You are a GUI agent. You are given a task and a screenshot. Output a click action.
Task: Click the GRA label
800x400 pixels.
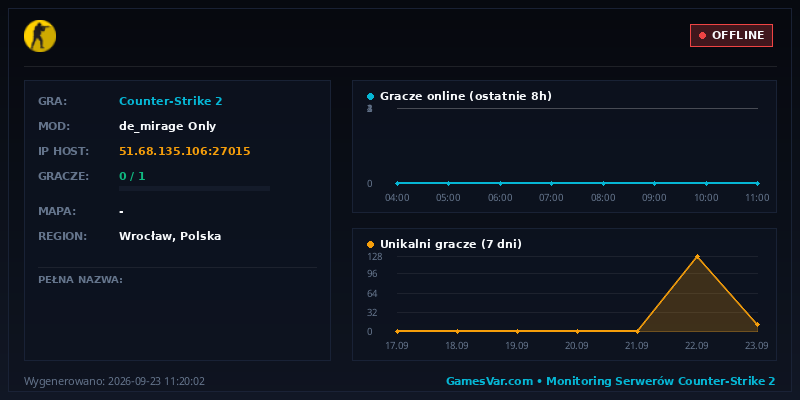pyautogui.click(x=53, y=101)
